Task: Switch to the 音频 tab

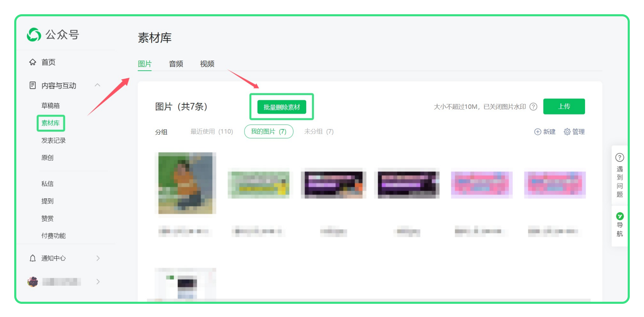Action: [176, 64]
